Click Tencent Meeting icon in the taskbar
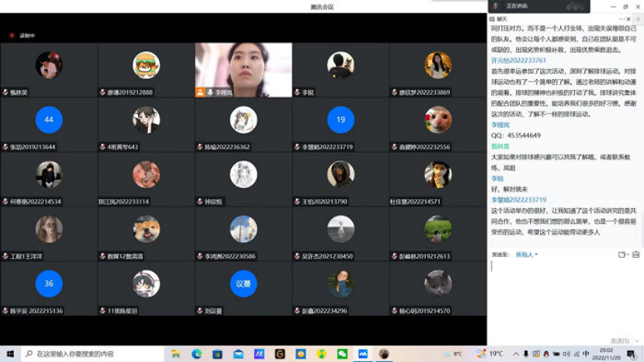The width and height of the screenshot is (644, 362). coord(362,354)
